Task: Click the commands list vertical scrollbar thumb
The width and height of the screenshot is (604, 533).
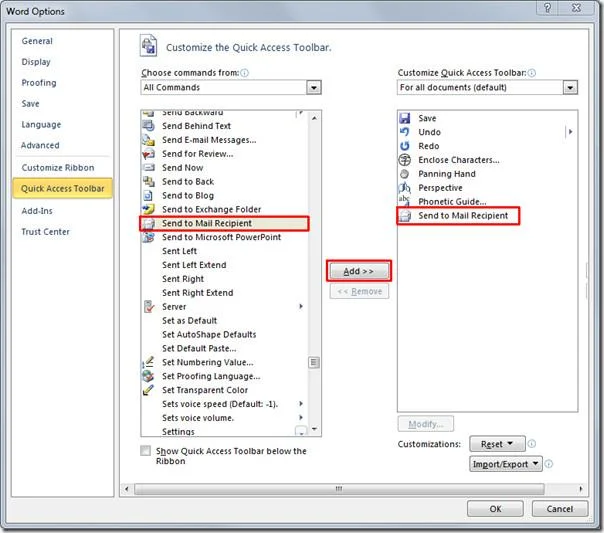Action: point(314,362)
